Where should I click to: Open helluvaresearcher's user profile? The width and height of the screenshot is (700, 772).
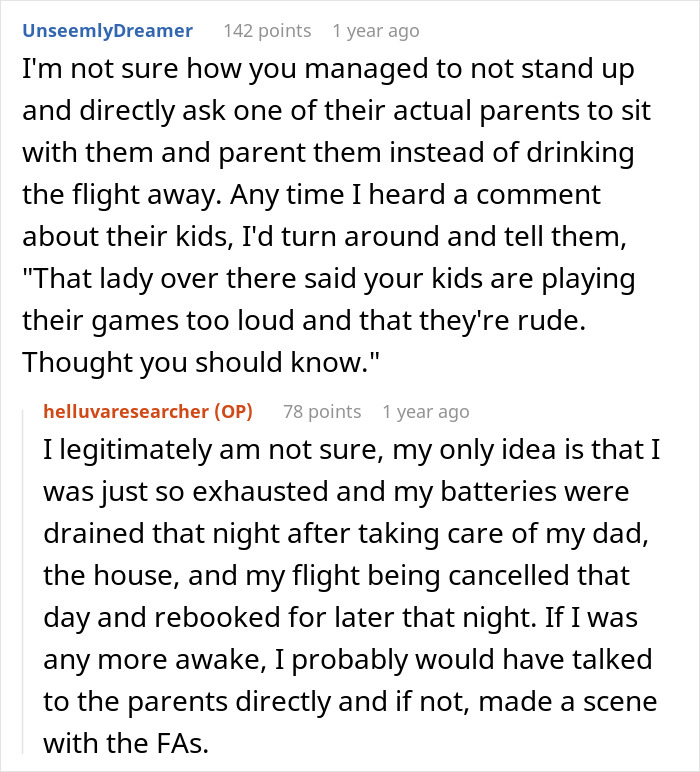click(126, 412)
